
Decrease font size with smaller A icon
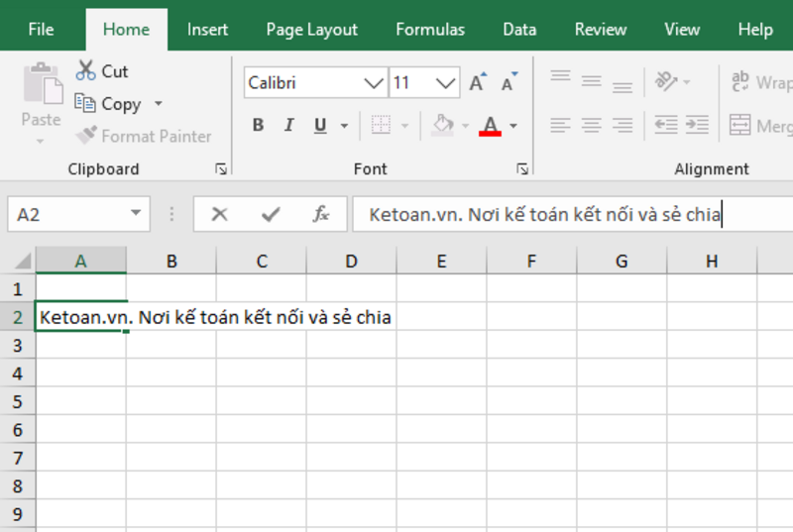click(509, 83)
